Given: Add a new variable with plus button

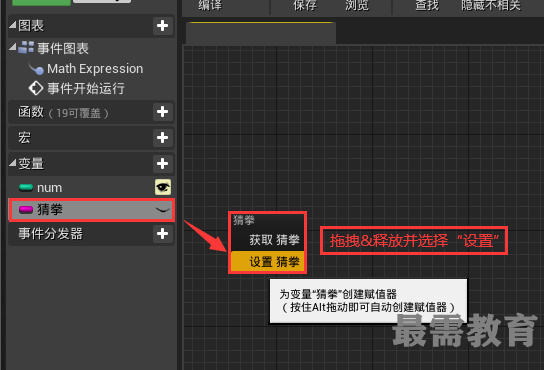Looking at the screenshot, I should (x=162, y=163).
